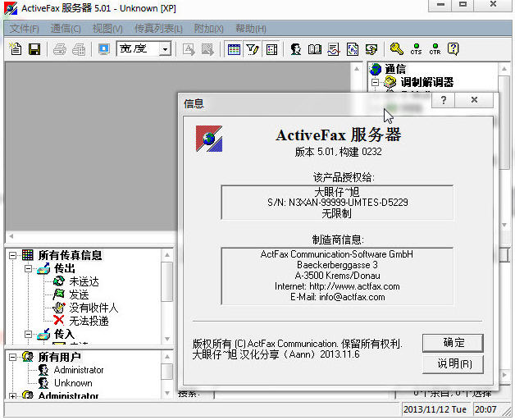The width and height of the screenshot is (515, 420).
Task: Open the 通信(C) menu
Action: tap(66, 29)
